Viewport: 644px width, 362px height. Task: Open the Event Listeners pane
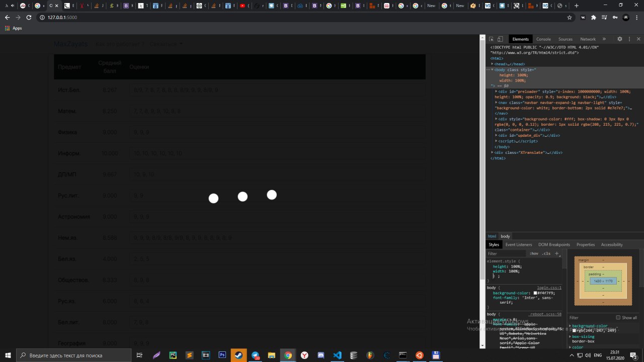(x=519, y=244)
